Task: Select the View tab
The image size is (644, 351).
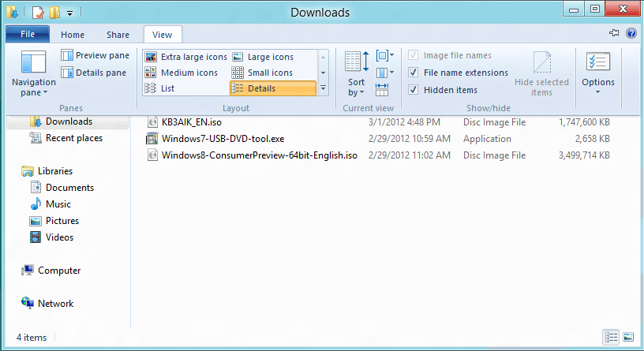Action: click(x=163, y=35)
